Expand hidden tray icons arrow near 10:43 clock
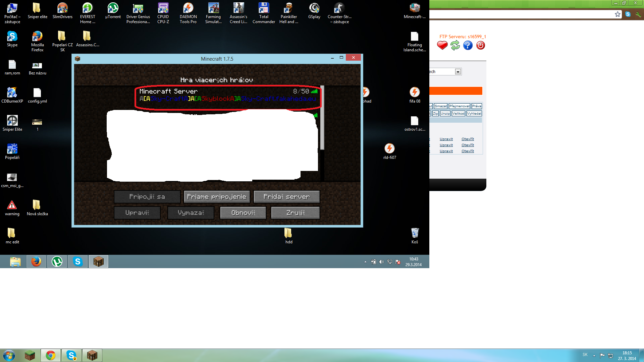 (x=365, y=262)
